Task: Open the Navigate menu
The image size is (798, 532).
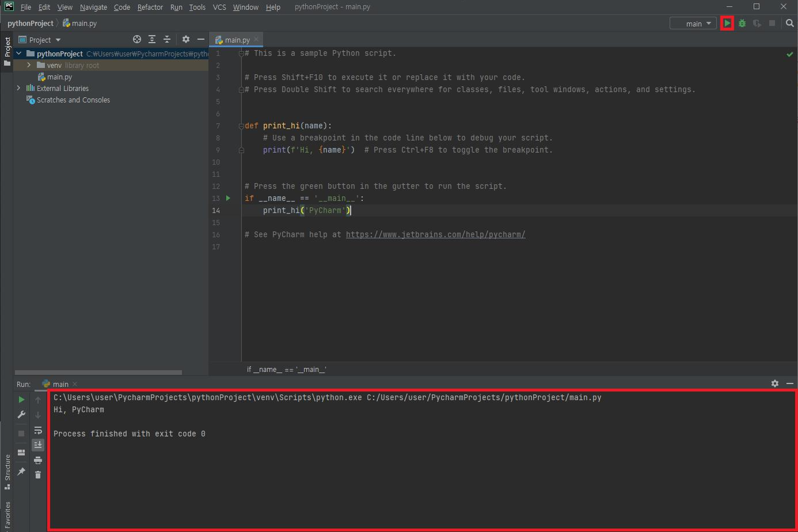Action: pyautogui.click(x=93, y=7)
